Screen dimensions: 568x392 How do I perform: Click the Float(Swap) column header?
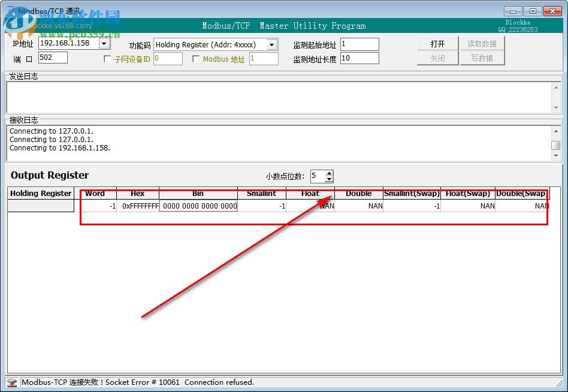468,194
